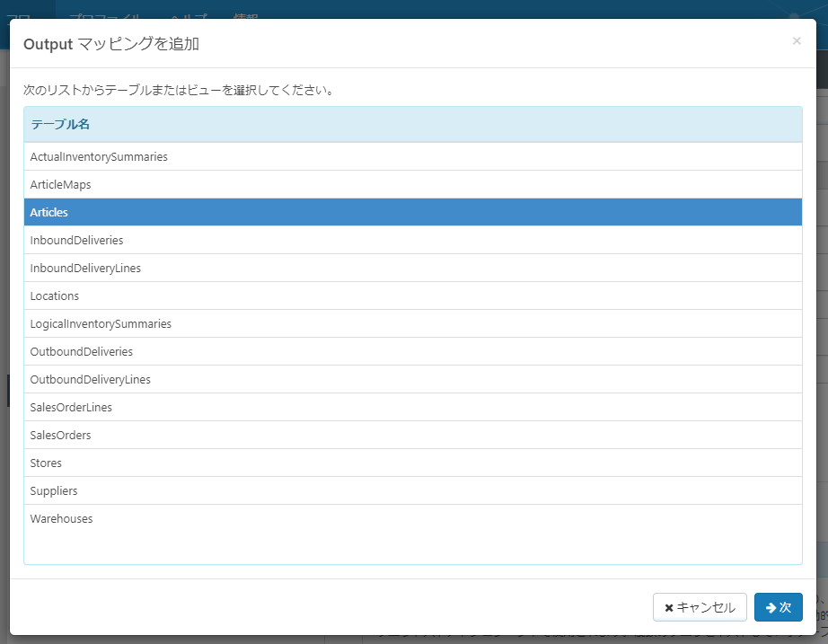Screen dimensions: 828x644
Task: Select the OutboundDeliveries table
Action: click(413, 351)
